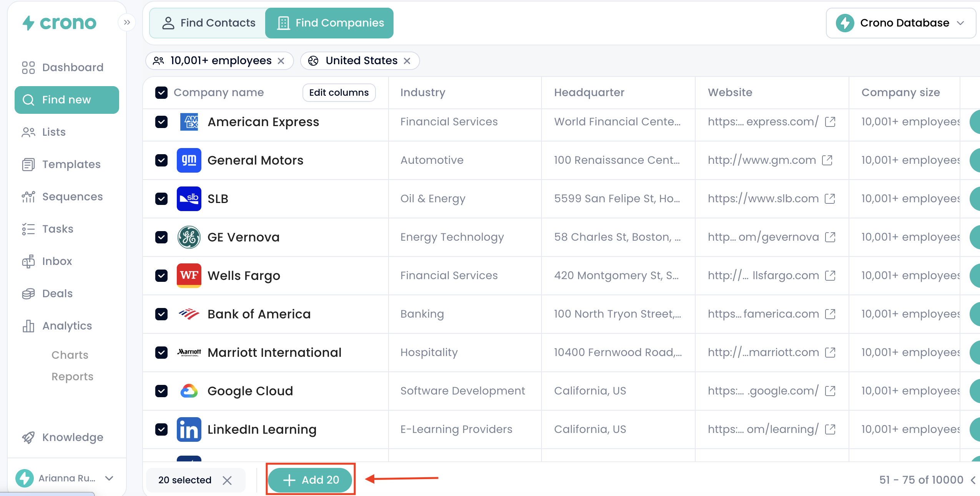Go to the previous results page
Screen dimensions: 980x496
(x=973, y=480)
